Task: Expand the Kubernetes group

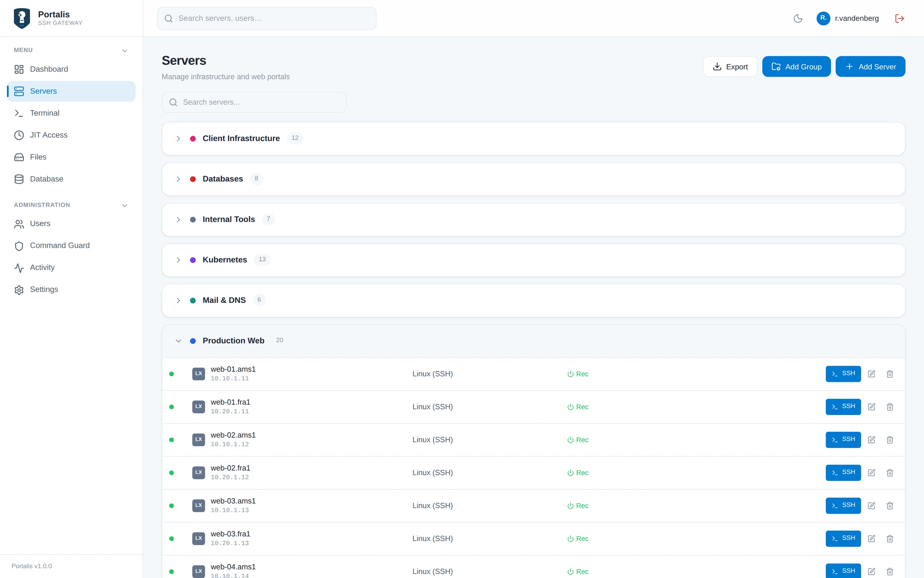Action: click(178, 260)
